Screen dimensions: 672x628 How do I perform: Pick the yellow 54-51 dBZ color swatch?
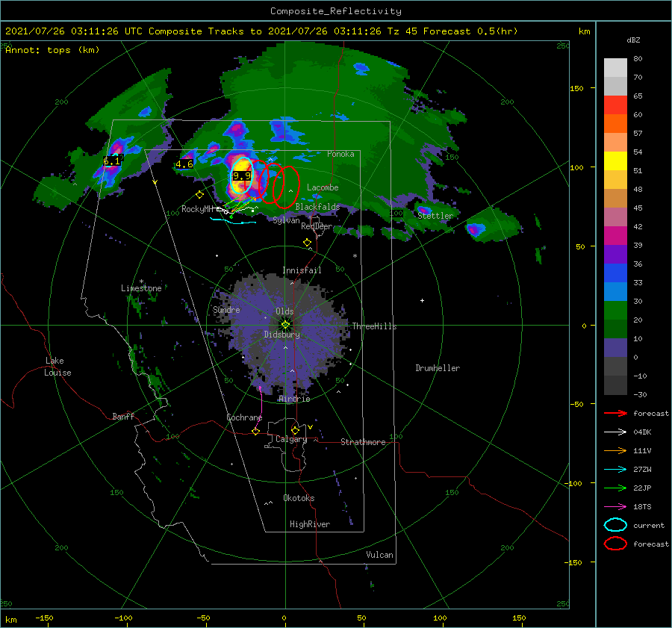tap(615, 161)
